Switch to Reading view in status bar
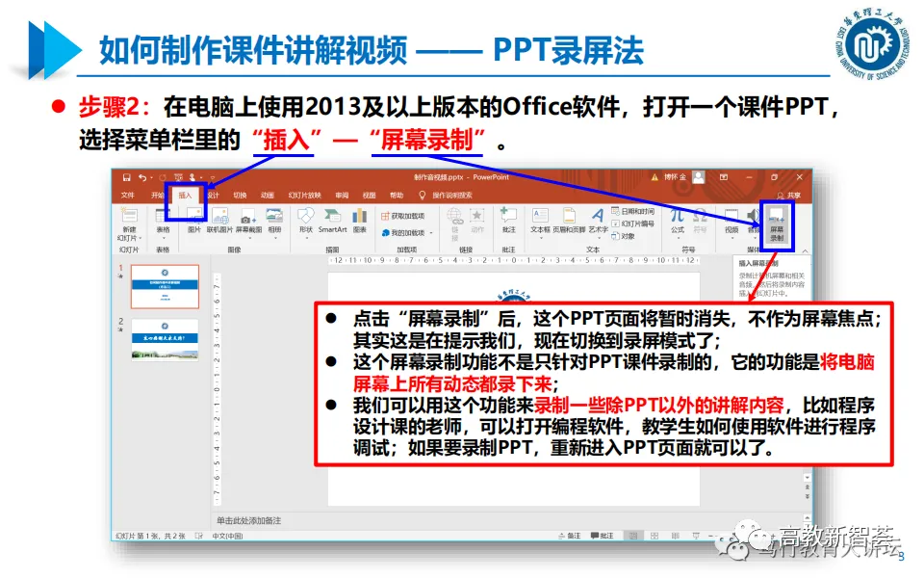This screenshot has height=578, width=924. [x=676, y=536]
